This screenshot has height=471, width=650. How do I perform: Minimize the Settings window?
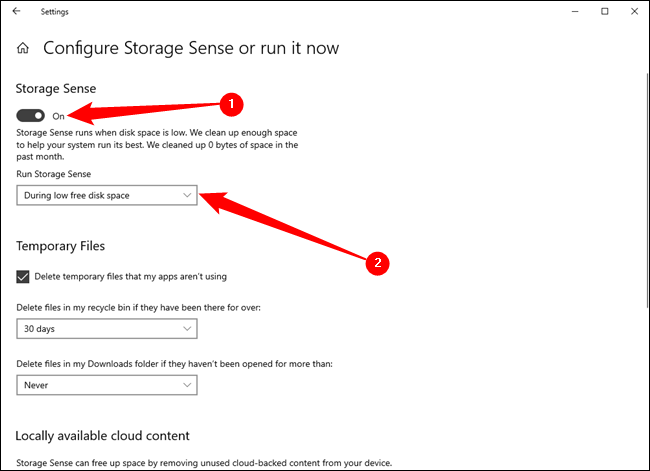click(x=575, y=12)
